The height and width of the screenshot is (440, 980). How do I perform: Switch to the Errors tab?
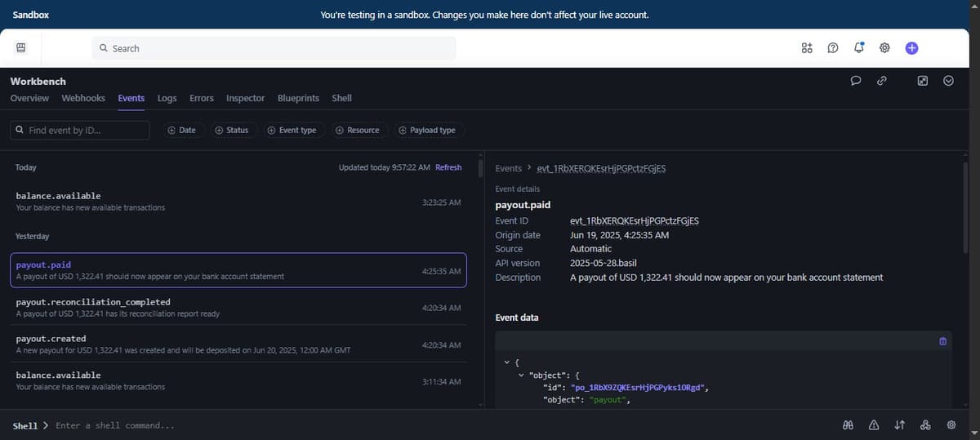202,98
